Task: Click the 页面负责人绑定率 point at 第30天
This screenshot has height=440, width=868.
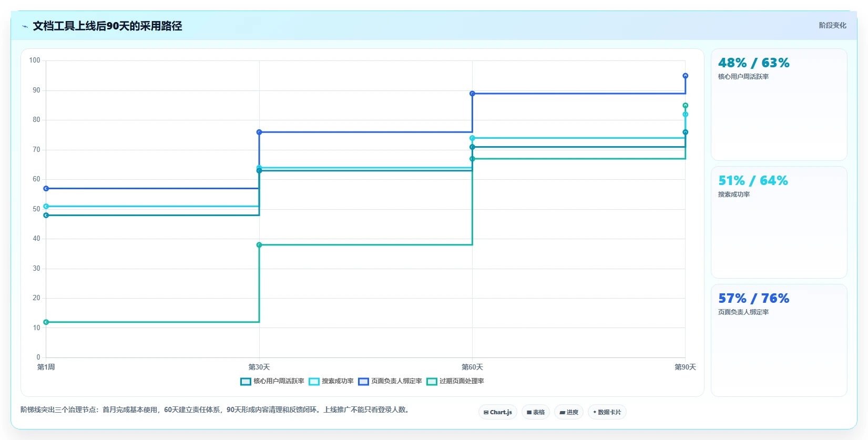Action: (x=259, y=132)
